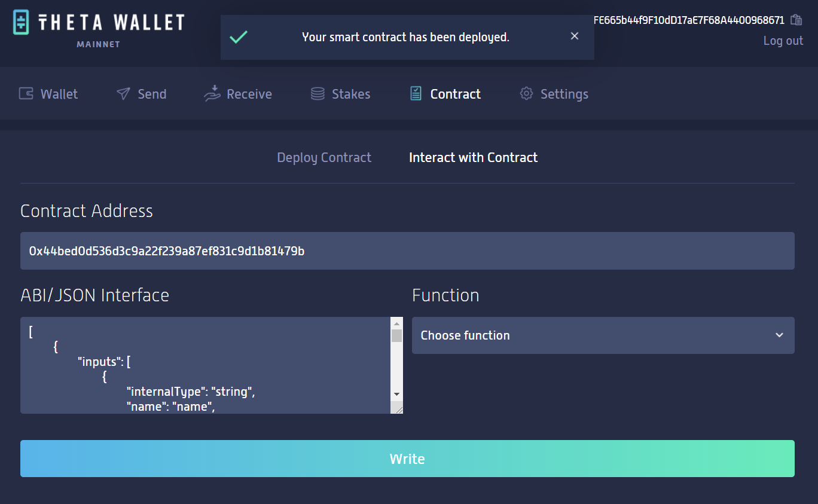Click the Function dropdown chevron arrow
Image resolution: width=818 pixels, height=504 pixels.
(779, 335)
